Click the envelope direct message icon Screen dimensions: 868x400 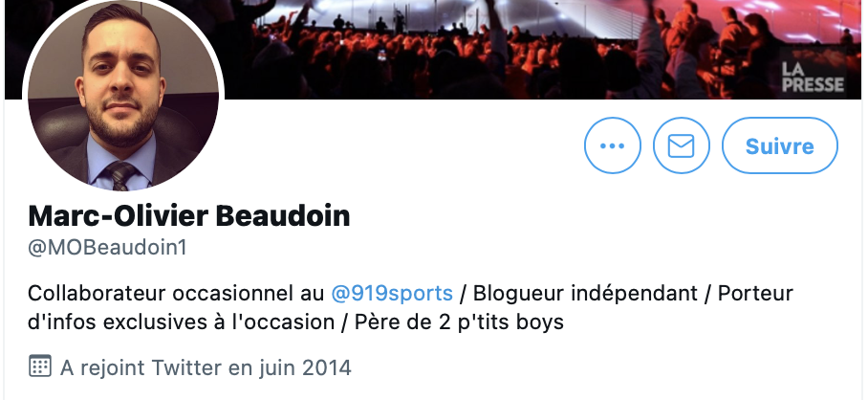pyautogui.click(x=681, y=145)
